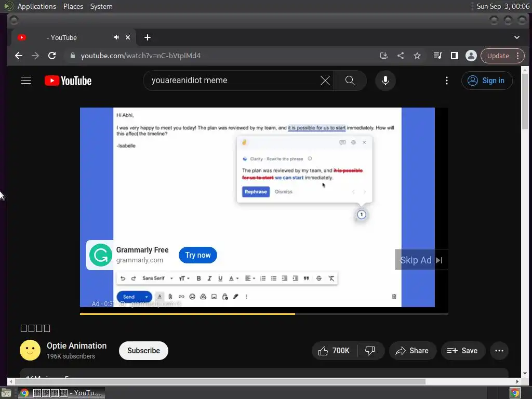This screenshot has height=399, width=532.
Task: Sign in to YouTube
Action: click(x=486, y=81)
